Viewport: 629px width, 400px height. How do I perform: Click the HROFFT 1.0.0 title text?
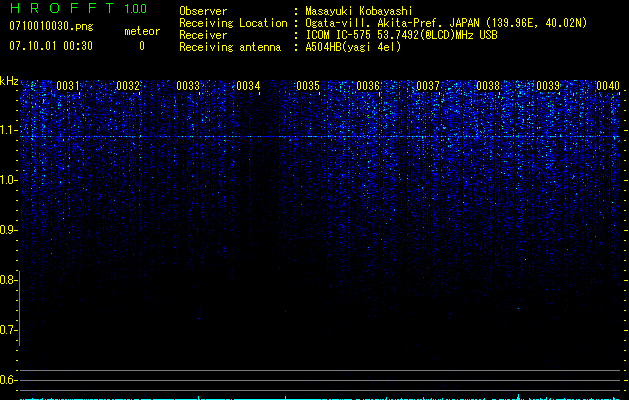pyautogui.click(x=78, y=8)
